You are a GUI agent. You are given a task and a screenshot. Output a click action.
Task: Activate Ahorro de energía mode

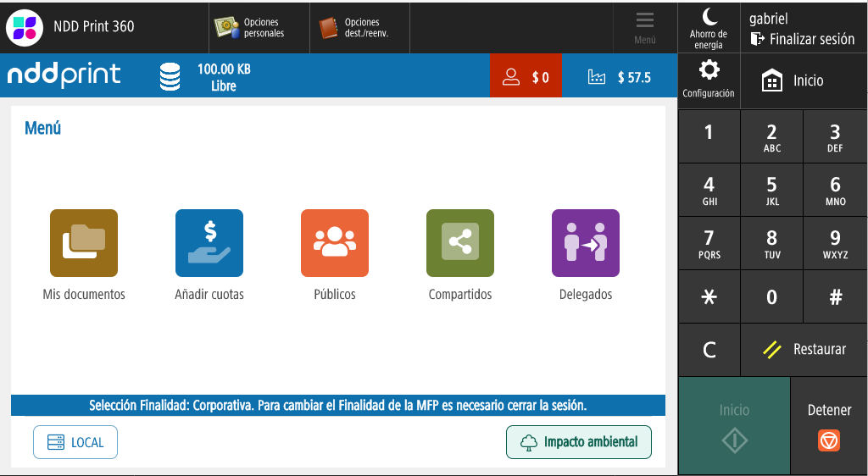709,28
